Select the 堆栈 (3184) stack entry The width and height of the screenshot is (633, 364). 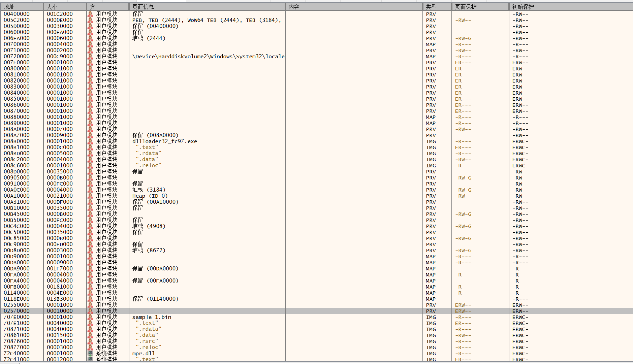[149, 190]
